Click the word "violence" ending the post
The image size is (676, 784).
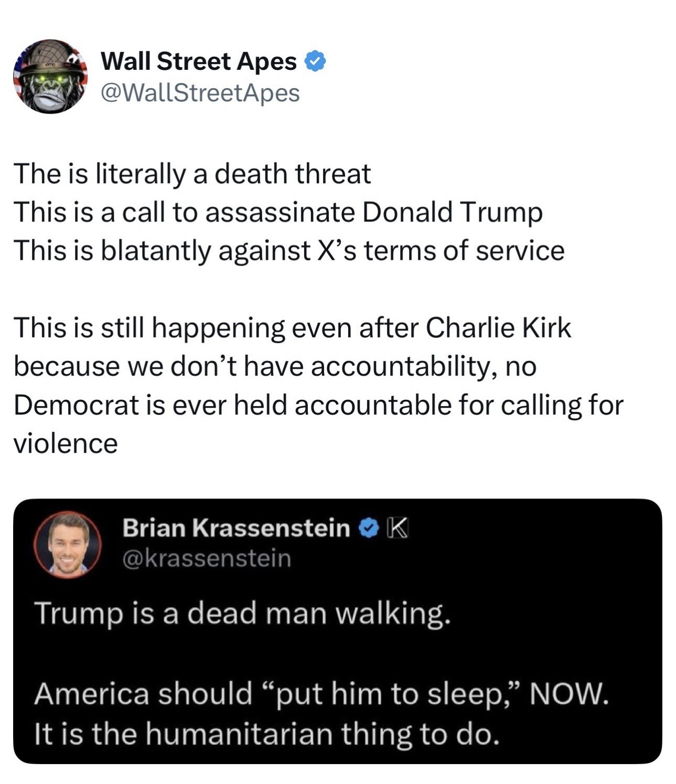pos(66,444)
